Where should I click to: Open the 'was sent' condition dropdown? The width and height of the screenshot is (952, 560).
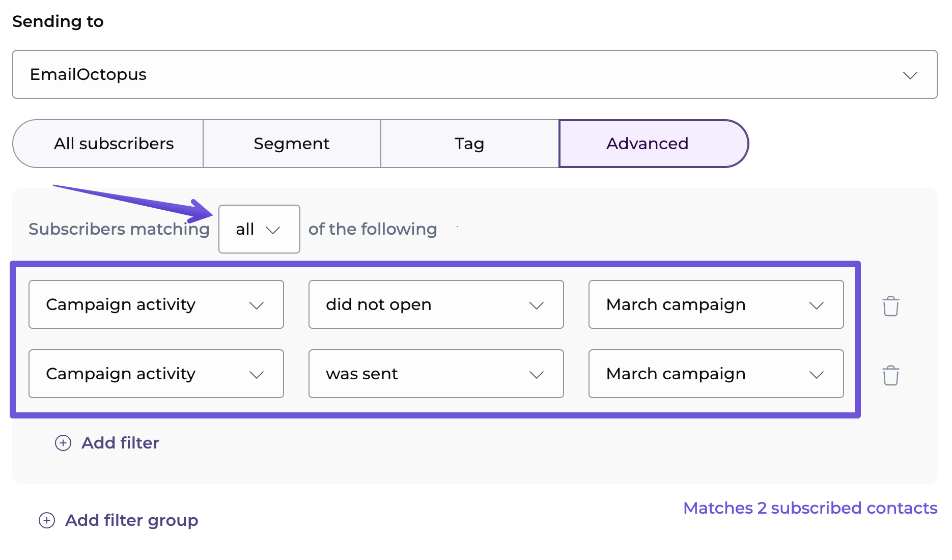(x=436, y=374)
